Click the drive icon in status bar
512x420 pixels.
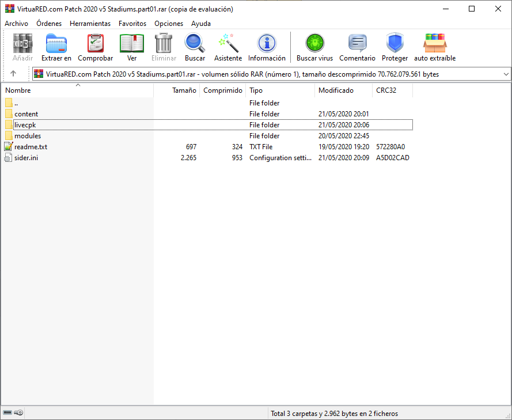[x=7, y=413]
